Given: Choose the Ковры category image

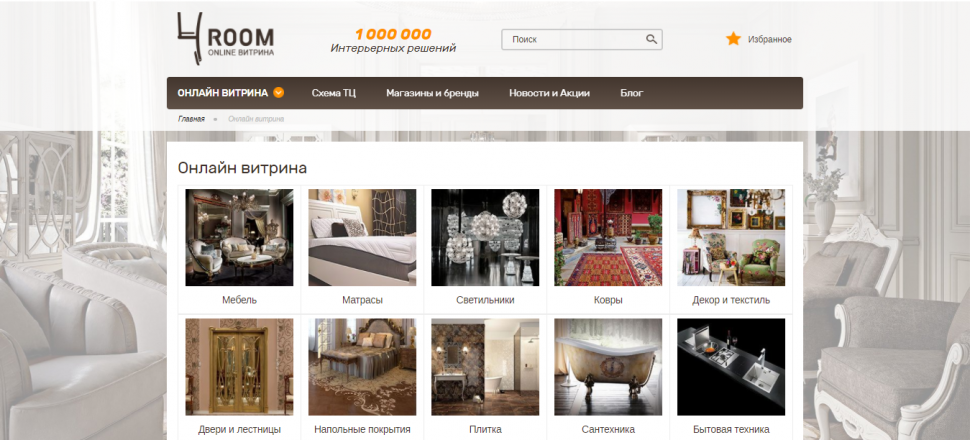Looking at the screenshot, I should 608,238.
